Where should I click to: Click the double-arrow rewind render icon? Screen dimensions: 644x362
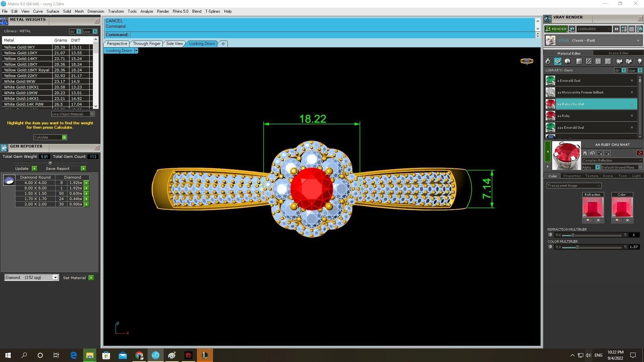[616, 29]
